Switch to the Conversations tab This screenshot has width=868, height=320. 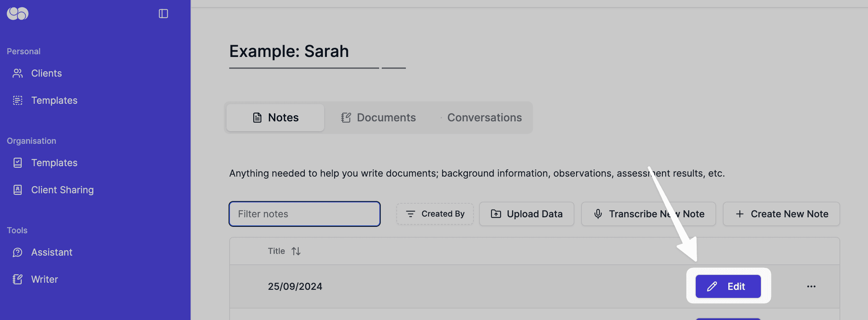[484, 118]
